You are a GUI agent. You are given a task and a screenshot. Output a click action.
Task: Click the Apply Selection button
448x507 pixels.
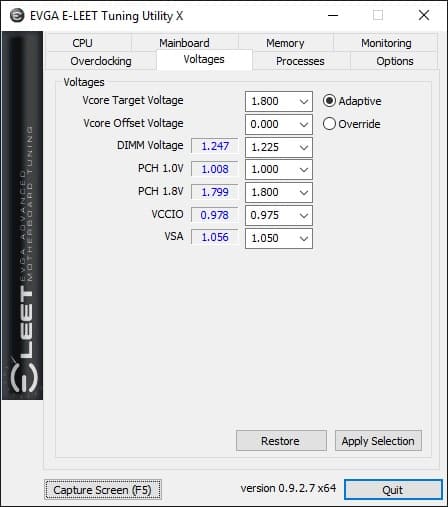coord(378,441)
